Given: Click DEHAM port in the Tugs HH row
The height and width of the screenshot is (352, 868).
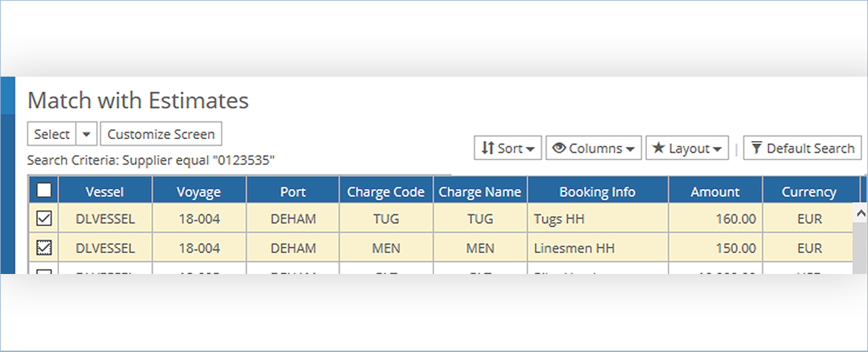Looking at the screenshot, I should (x=293, y=219).
